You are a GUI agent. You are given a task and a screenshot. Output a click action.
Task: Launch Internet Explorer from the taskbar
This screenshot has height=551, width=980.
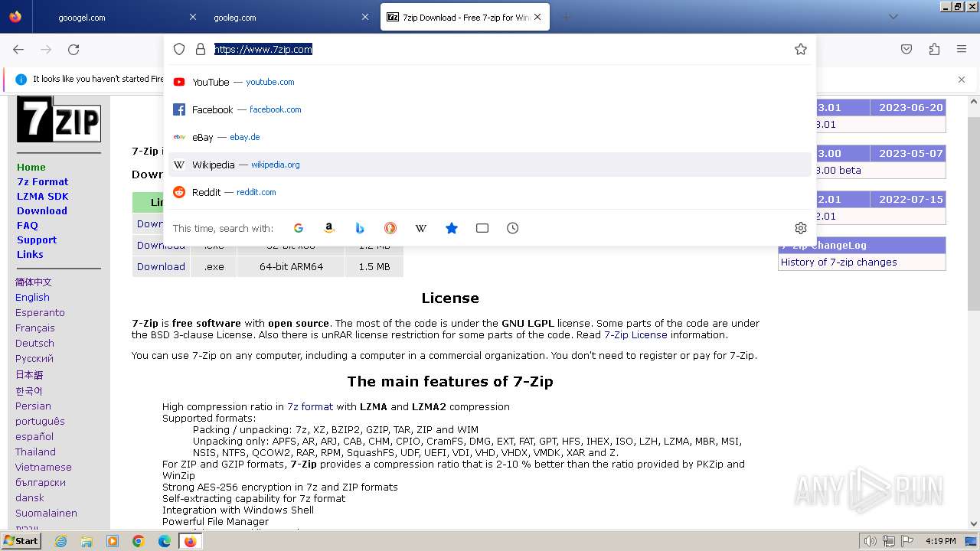point(60,541)
